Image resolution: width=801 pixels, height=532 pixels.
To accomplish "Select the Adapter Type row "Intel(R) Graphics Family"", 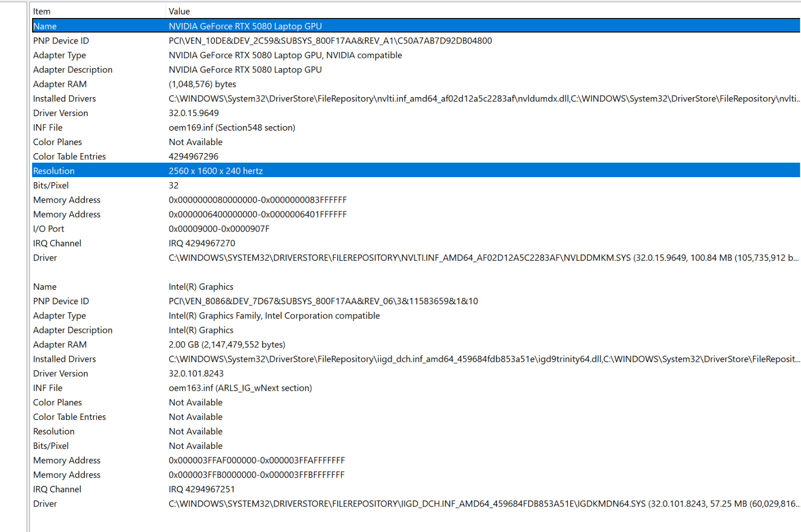I will (416, 316).
